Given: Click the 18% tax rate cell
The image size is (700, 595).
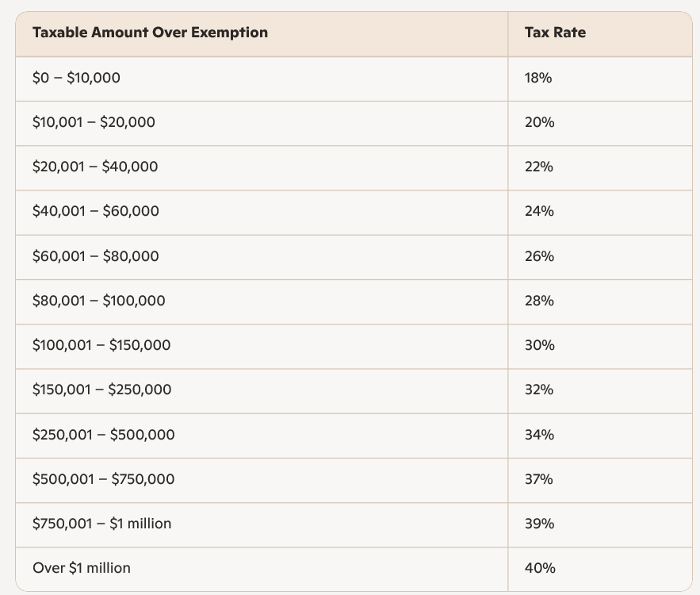Looking at the screenshot, I should [x=538, y=78].
